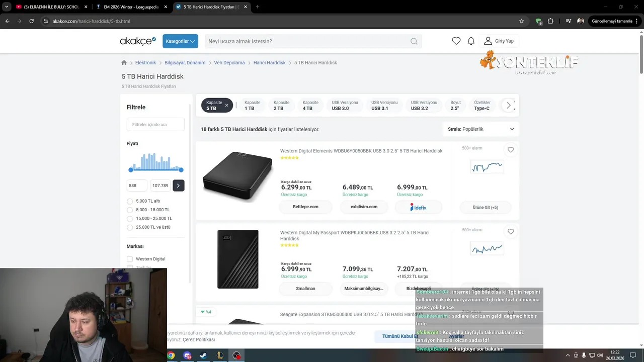644x362 pixels.
Task: Switch to ELRAENN İLE BULLY YouTube tab
Action: 52,7
